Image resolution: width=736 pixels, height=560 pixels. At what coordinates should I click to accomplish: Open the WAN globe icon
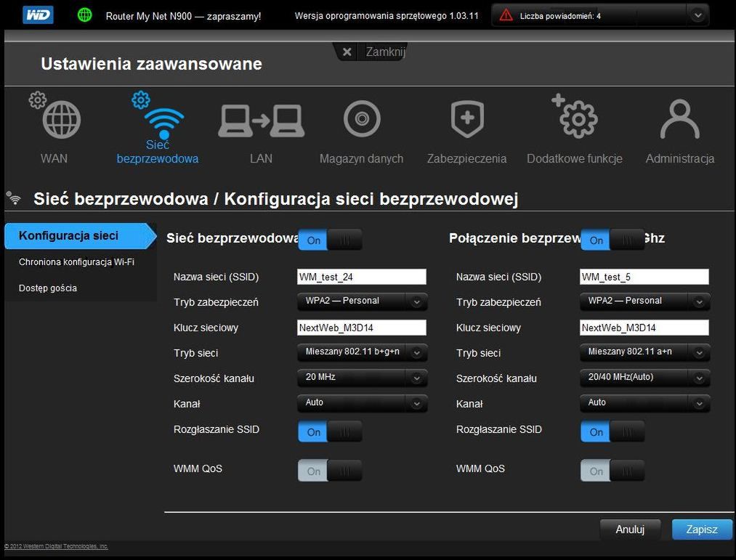coord(61,119)
